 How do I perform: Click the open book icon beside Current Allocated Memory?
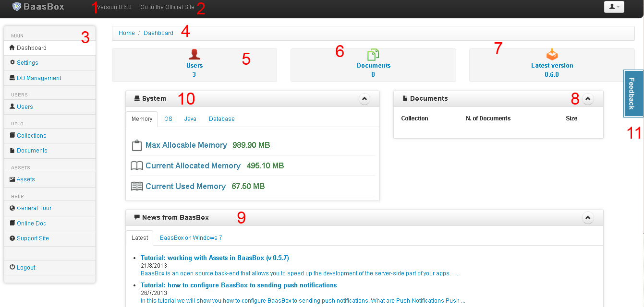[137, 166]
